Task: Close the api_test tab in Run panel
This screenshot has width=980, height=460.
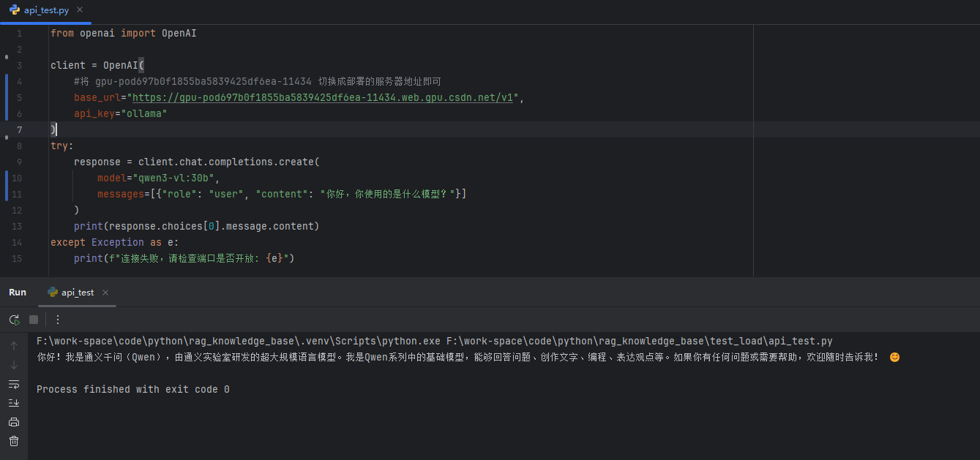Action: [106, 293]
